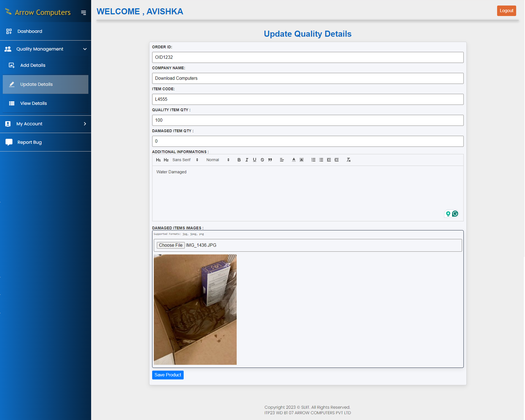
Task: Toggle Heading 2 formatting
Action: pos(166,160)
